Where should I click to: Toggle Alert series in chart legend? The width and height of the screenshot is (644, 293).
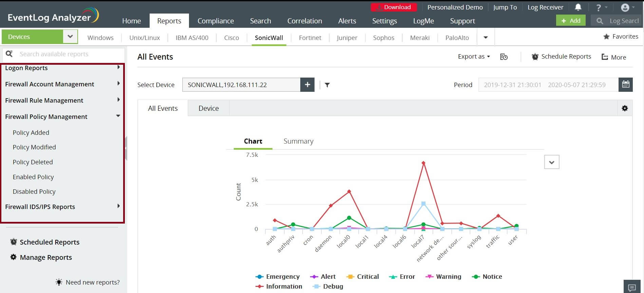tap(323, 277)
